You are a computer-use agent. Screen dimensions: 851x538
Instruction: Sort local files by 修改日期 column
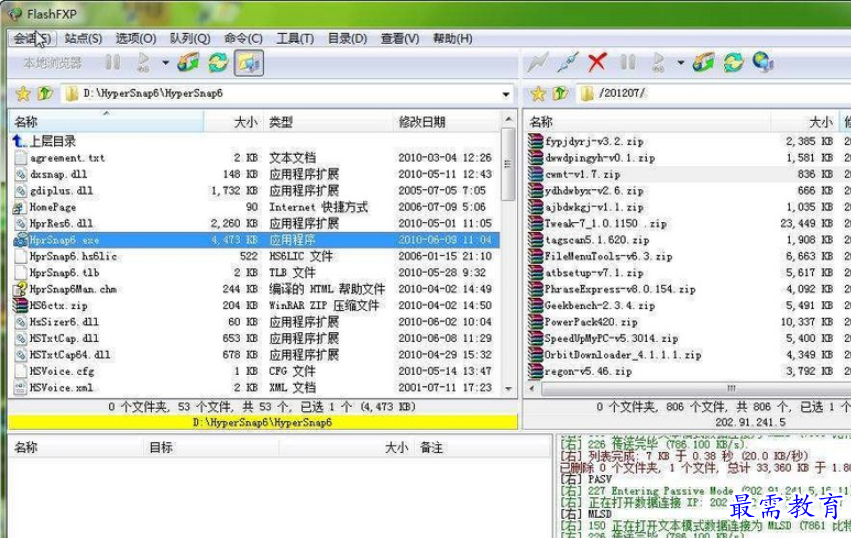click(x=447, y=122)
